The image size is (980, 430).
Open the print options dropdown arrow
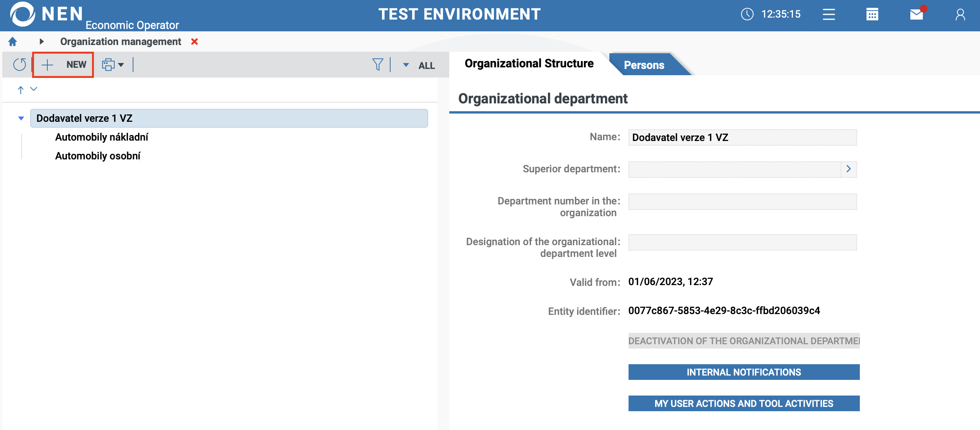[121, 65]
